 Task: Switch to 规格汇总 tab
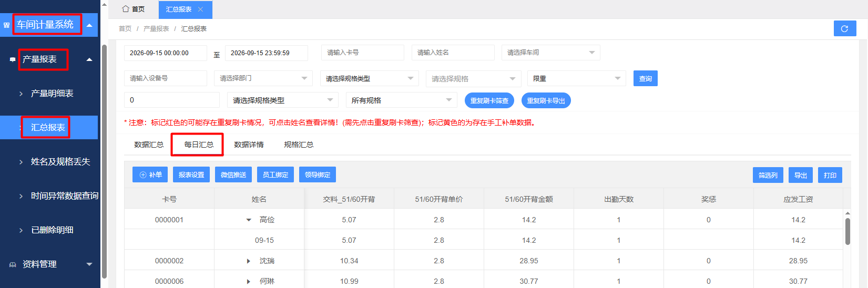(299, 145)
